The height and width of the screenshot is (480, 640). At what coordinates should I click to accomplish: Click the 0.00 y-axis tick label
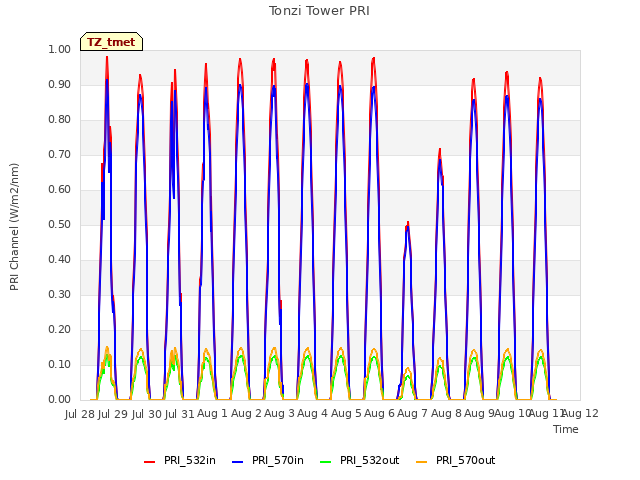[x=60, y=400]
